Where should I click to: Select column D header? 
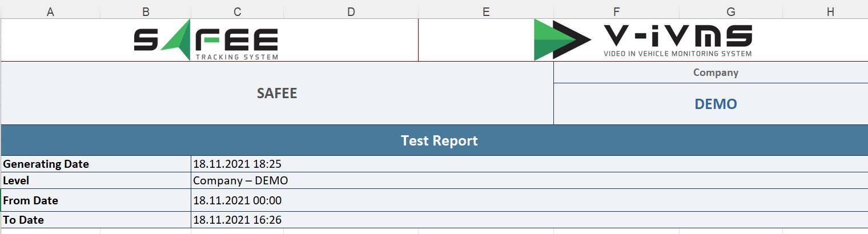pyautogui.click(x=351, y=12)
